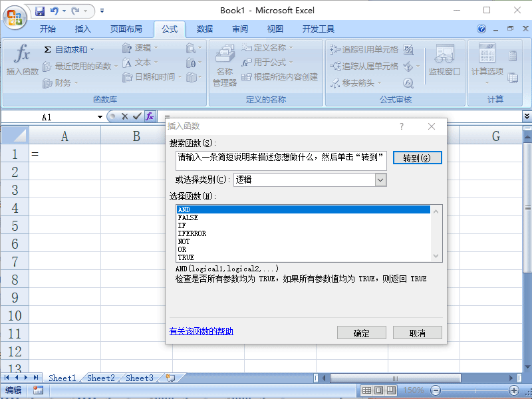Screen dimensions: 532x399
Task: Select IFERROR in the function list
Action: pyautogui.click(x=303, y=233)
